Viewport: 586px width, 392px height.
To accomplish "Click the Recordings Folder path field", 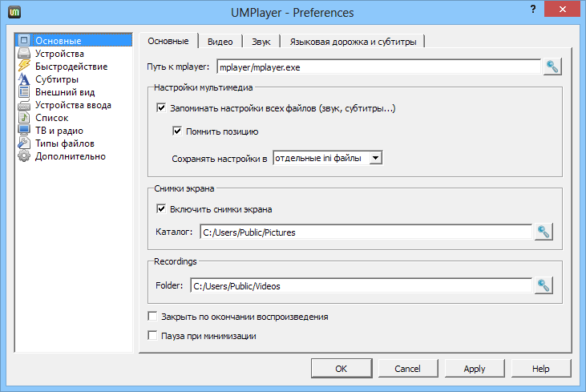I will point(361,285).
